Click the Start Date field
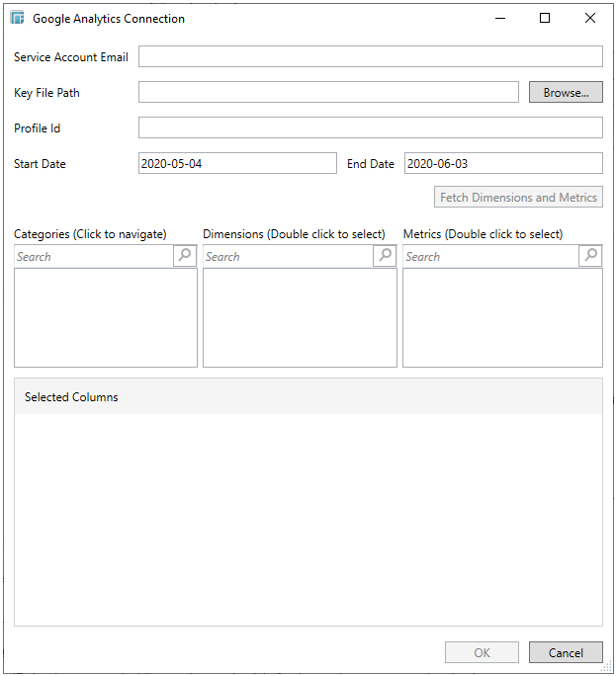616x676 pixels. (237, 163)
